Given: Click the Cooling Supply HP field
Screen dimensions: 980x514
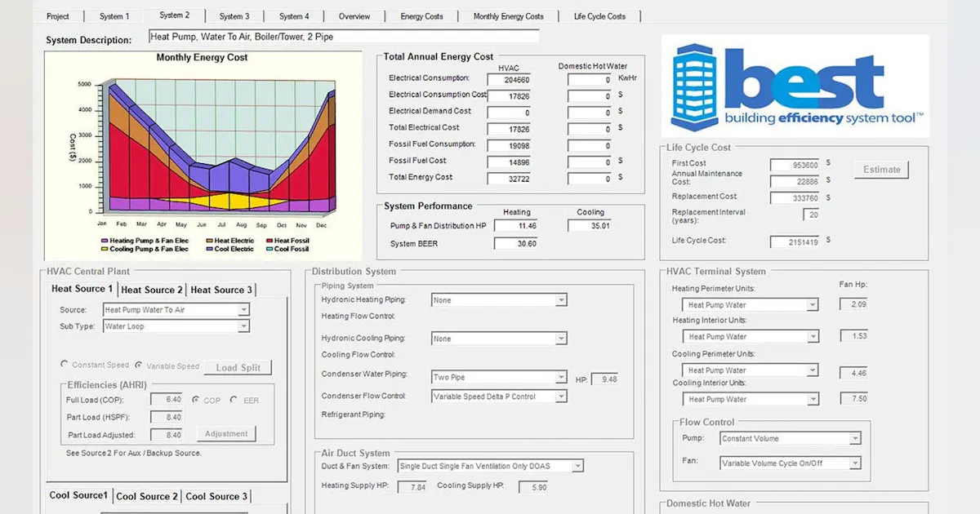Looking at the screenshot, I should pyautogui.click(x=532, y=487).
